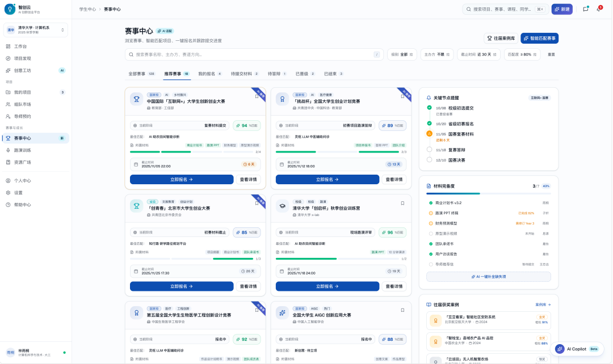The width and height of the screenshot is (613, 364).
Task: Click the 智创云 lightbulb logo
Action: click(x=10, y=10)
